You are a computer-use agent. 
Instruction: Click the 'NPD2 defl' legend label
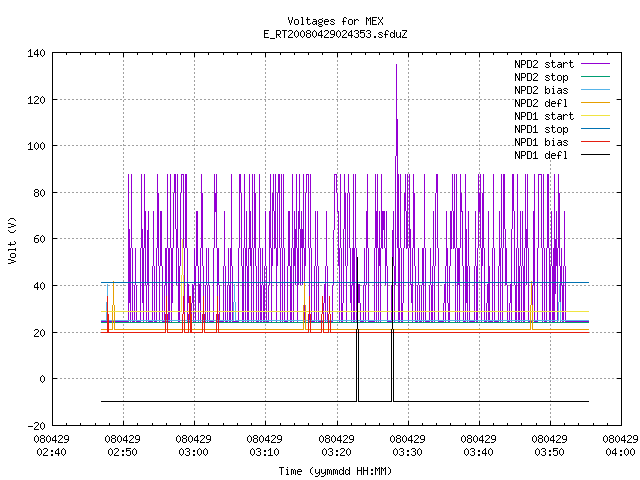point(541,103)
